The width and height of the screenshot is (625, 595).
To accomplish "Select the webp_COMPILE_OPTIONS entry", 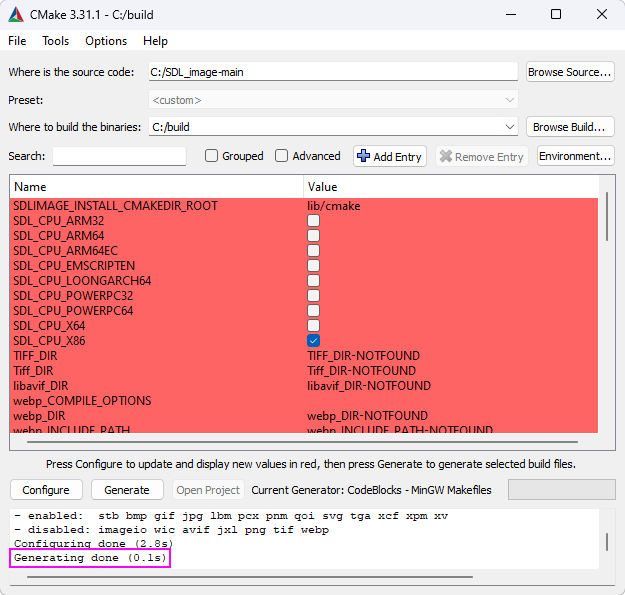I will pos(82,401).
